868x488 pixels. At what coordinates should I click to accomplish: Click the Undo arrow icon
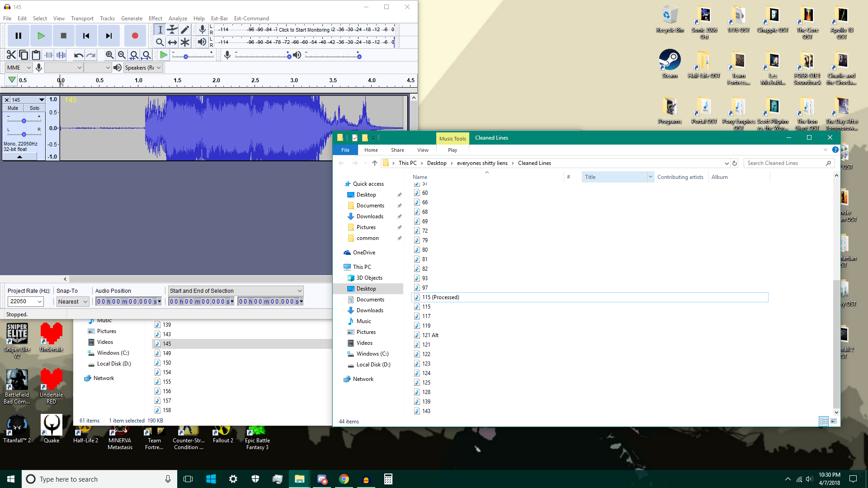pyautogui.click(x=79, y=55)
